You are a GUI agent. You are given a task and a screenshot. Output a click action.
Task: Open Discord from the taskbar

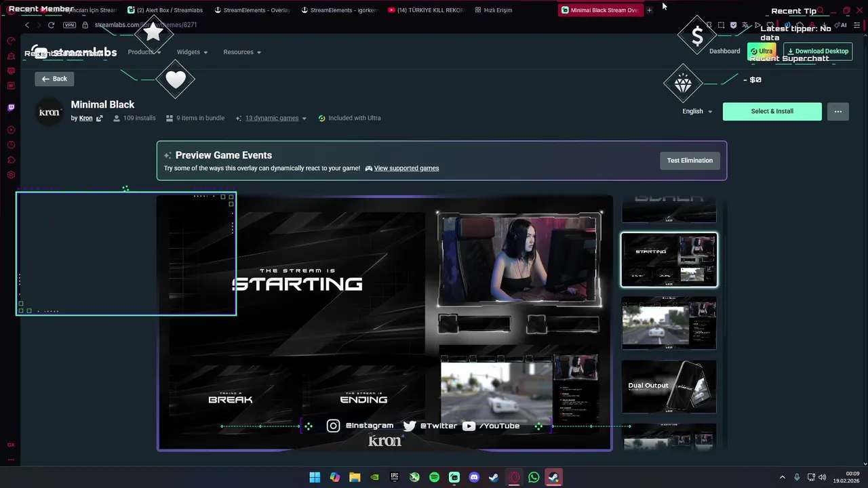pos(474,477)
